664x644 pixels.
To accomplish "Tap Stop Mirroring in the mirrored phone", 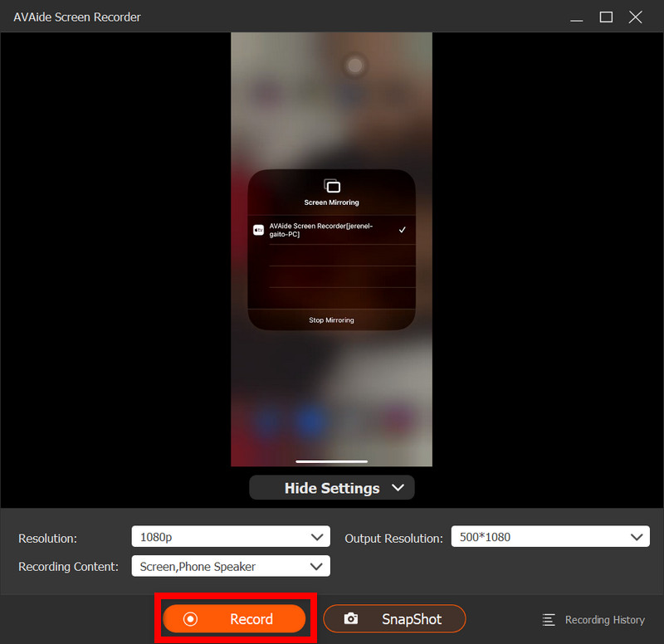I will [x=331, y=320].
